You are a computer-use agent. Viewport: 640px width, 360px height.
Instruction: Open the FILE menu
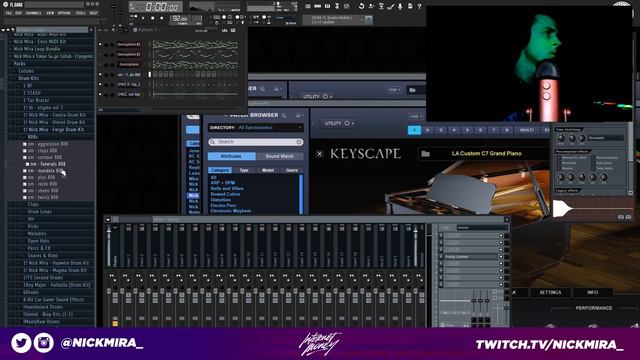9,13
